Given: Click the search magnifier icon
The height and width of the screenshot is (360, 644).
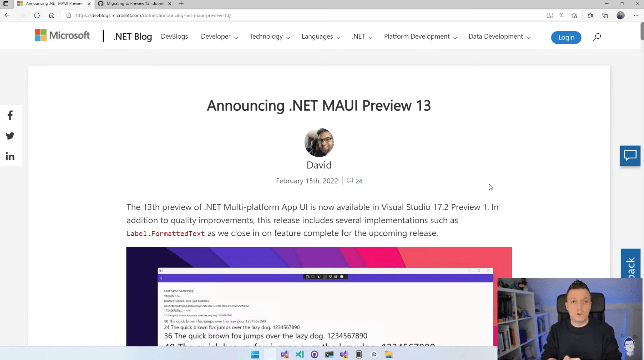Looking at the screenshot, I should coord(597,36).
